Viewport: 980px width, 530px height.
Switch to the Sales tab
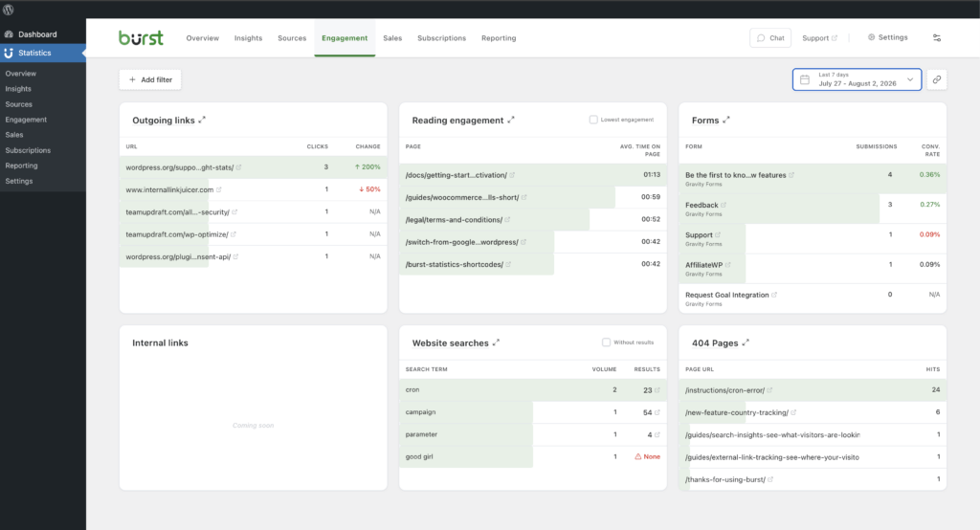click(x=392, y=38)
